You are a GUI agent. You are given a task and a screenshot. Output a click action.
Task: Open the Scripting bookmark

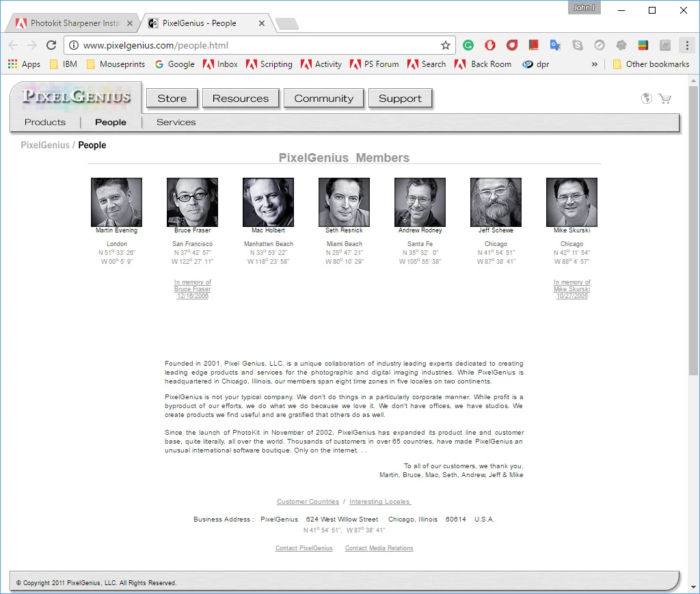[269, 64]
